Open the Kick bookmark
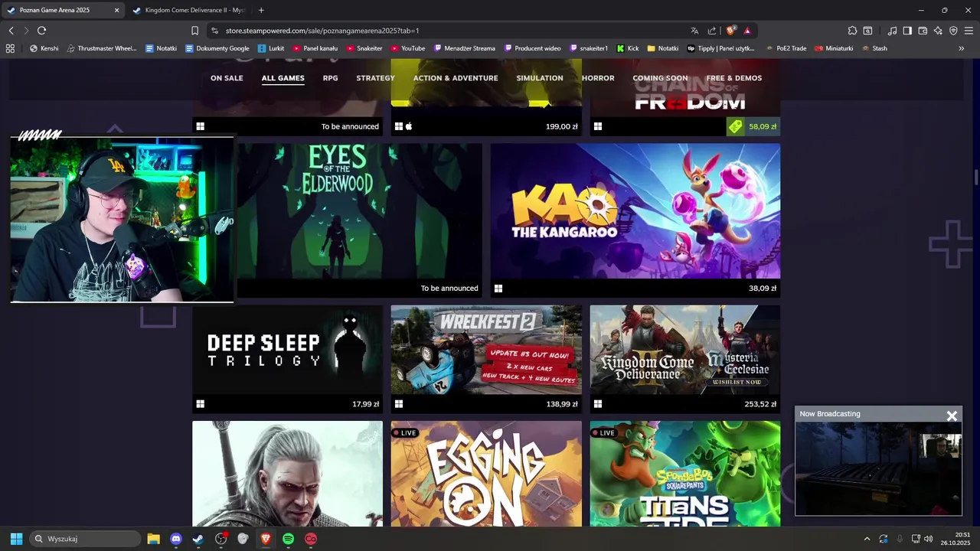Viewport: 980px width, 551px height. point(628,48)
